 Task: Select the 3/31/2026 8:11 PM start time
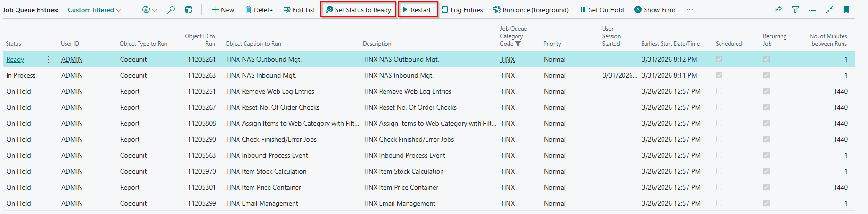pos(669,75)
